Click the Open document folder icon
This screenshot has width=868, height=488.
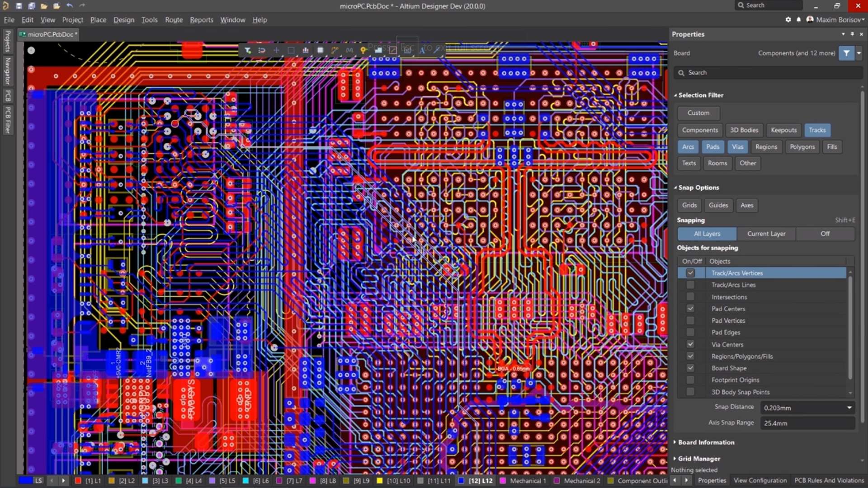44,6
